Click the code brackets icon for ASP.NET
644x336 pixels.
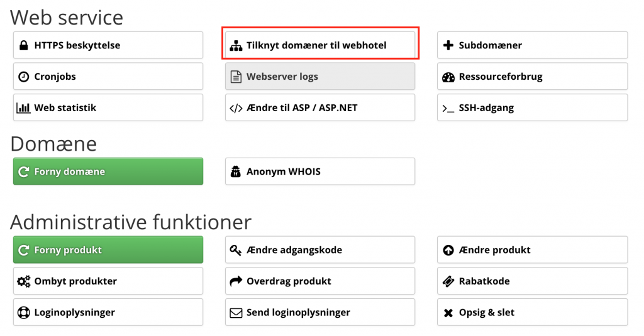[x=236, y=108]
